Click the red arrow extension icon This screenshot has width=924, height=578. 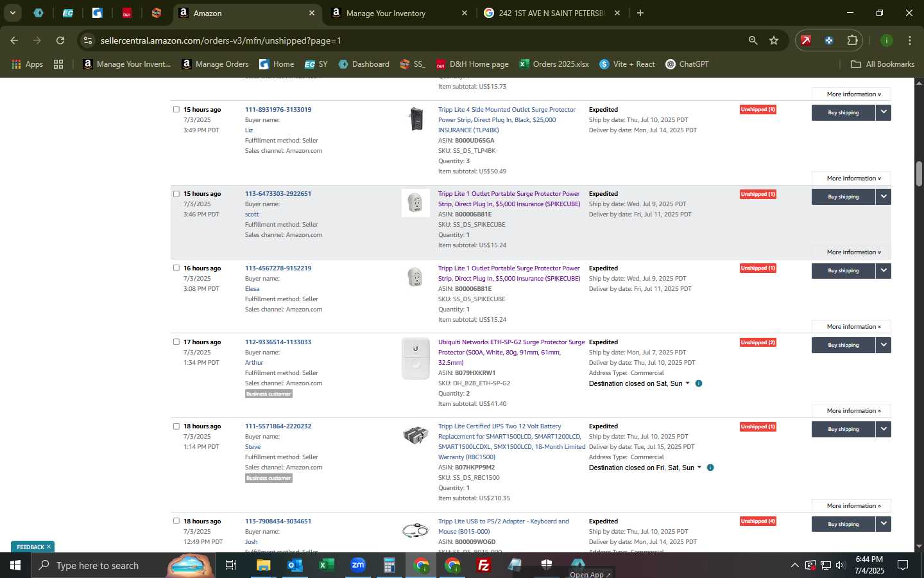pyautogui.click(x=806, y=40)
